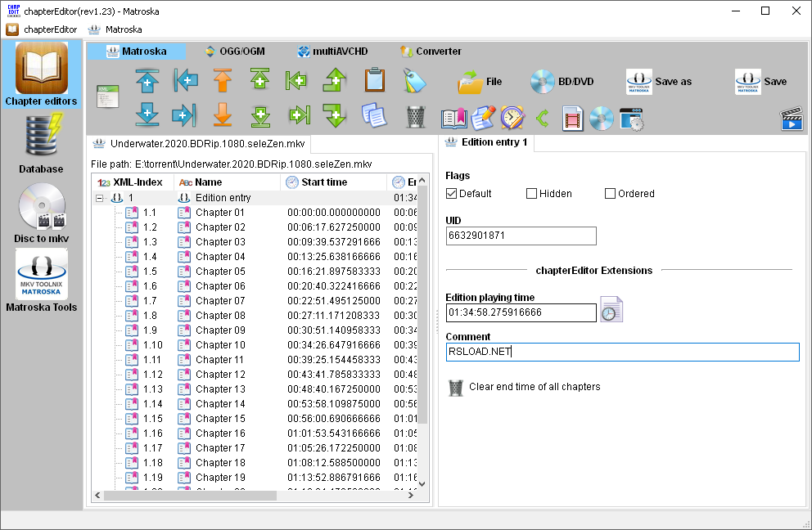Open the Database section in the sidebar
812x530 pixels.
tap(41, 145)
